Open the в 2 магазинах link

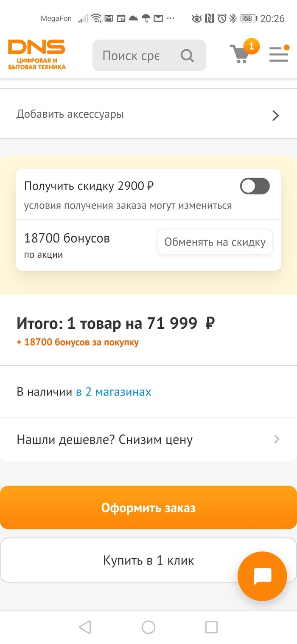point(113,392)
